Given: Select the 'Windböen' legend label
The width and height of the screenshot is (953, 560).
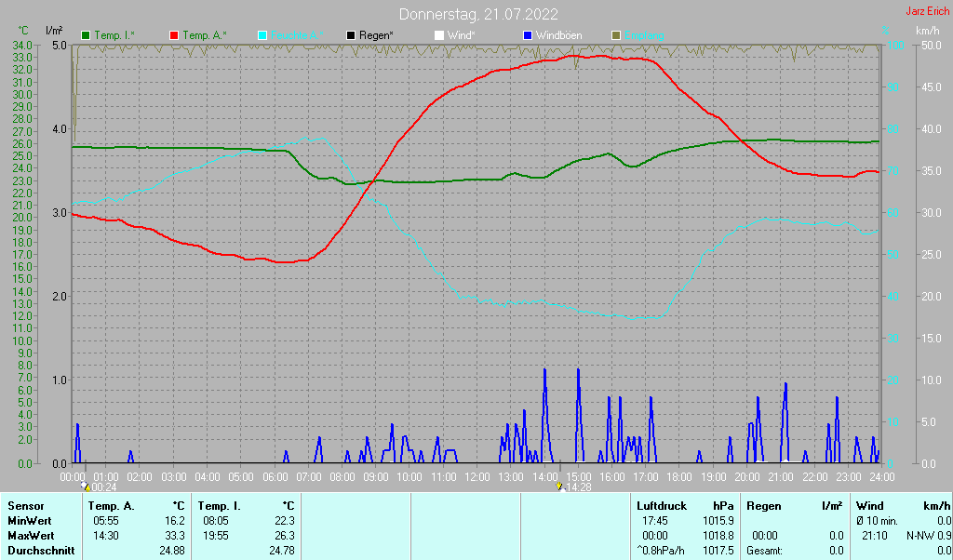Looking at the screenshot, I should [558, 36].
